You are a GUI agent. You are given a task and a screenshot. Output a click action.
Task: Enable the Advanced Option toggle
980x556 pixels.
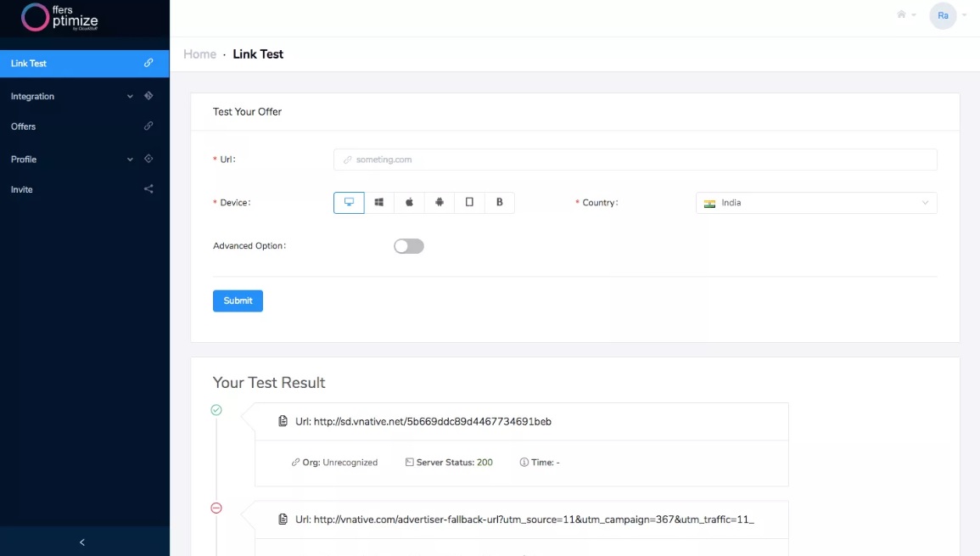pos(409,246)
